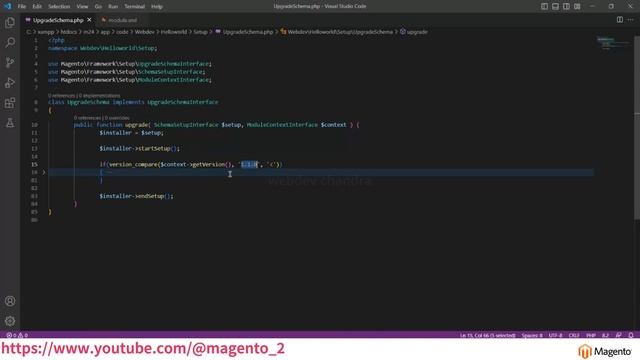Click the namespace declaration on line 2

[102, 48]
